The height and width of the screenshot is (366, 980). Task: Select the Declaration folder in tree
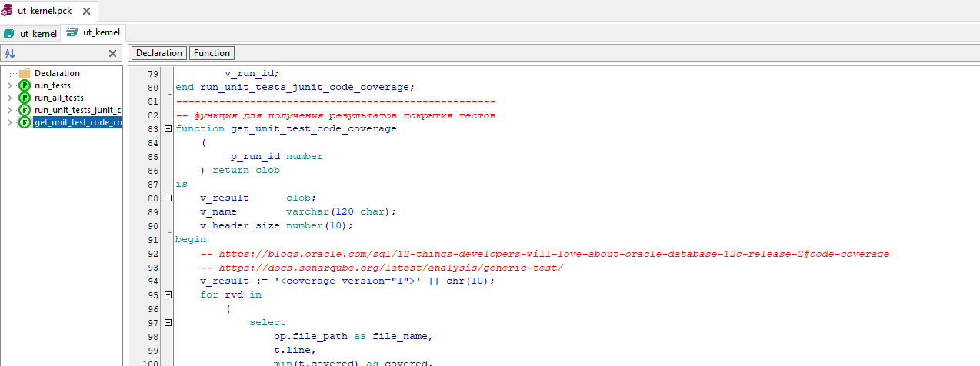tap(56, 73)
